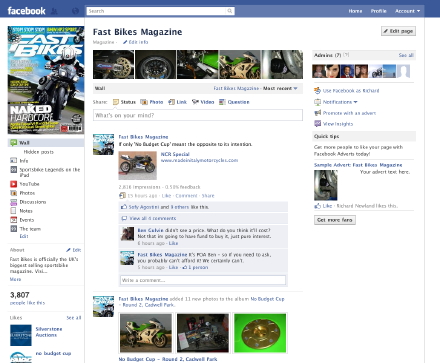Choose the Question share option
Viewport: 440px width, 363px height.
pyautogui.click(x=234, y=102)
